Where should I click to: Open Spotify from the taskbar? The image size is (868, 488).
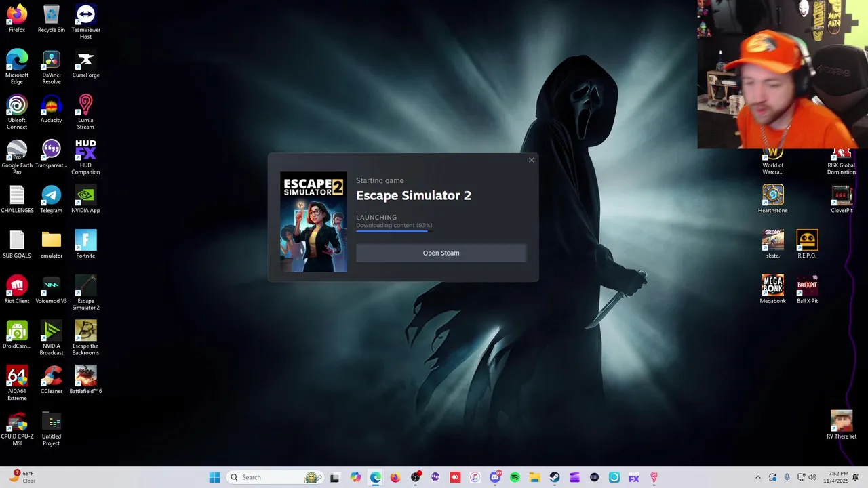click(515, 477)
